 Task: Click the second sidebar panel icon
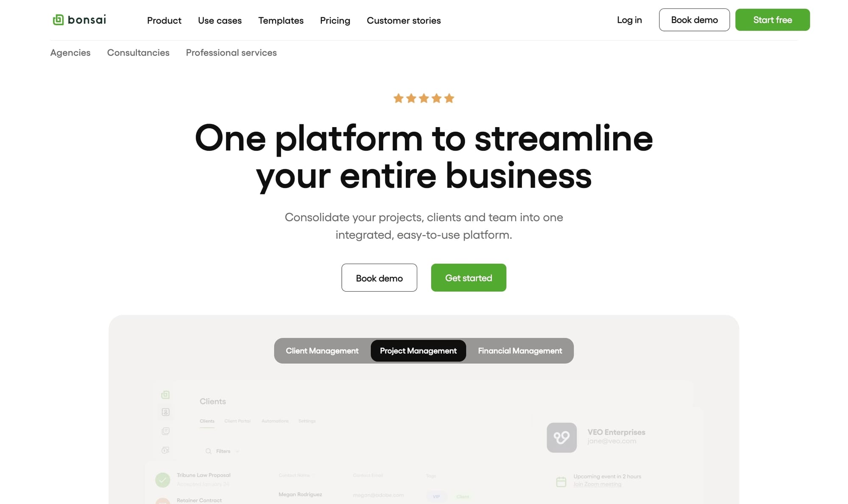166,412
